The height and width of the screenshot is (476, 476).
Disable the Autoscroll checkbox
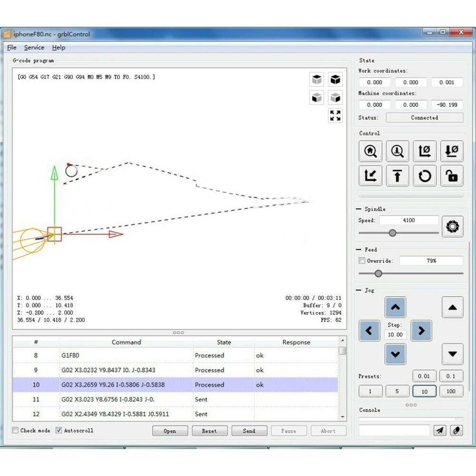[59, 430]
